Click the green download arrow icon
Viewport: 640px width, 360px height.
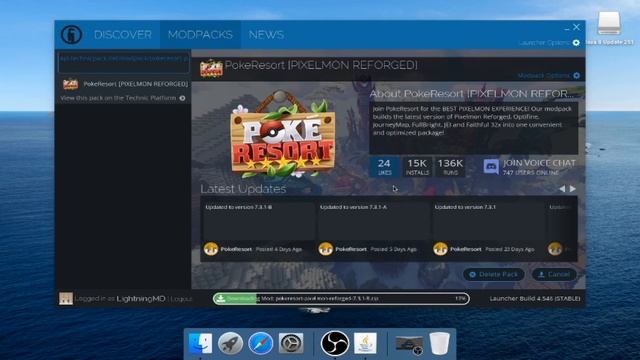point(221,298)
